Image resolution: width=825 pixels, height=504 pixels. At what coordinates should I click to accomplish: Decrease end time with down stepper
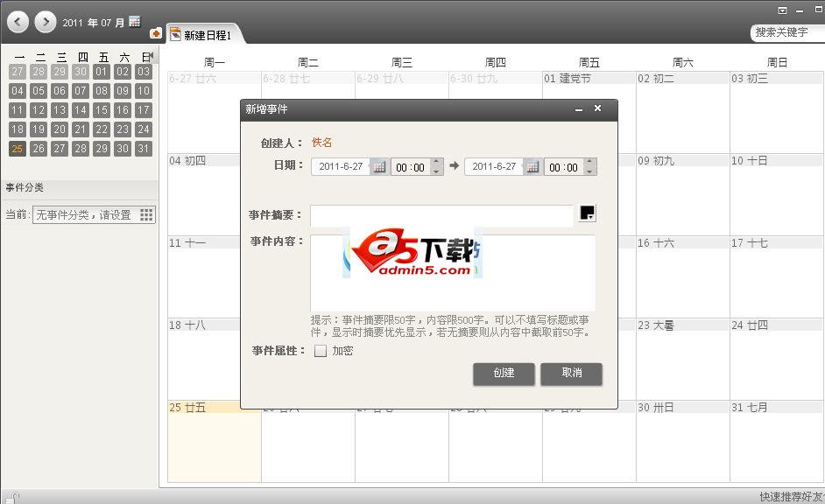click(x=589, y=171)
